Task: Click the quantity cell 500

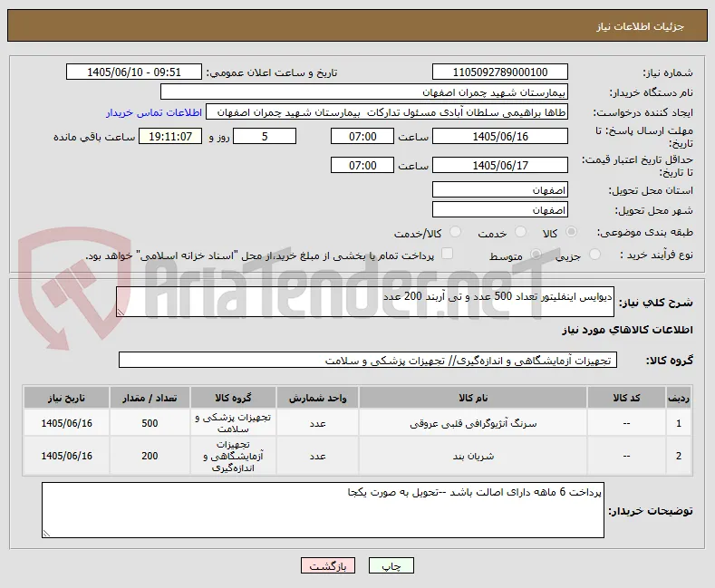Action: (x=150, y=423)
